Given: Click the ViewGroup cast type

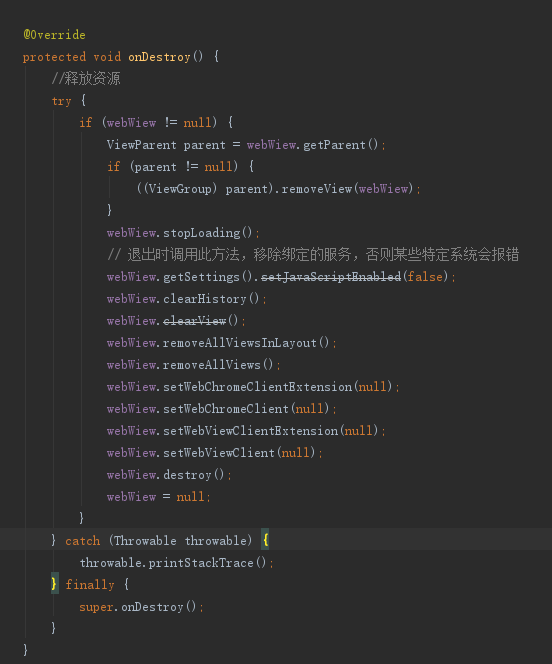Looking at the screenshot, I should (x=180, y=189).
